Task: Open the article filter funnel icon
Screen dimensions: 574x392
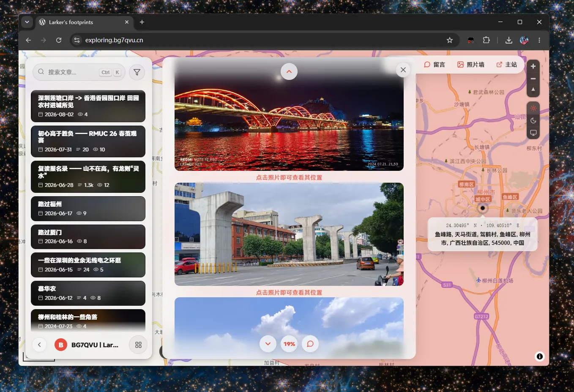Action: point(137,72)
